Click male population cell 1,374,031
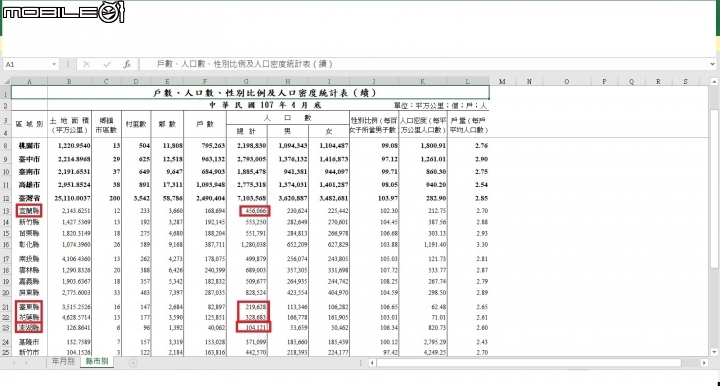Viewport: 720px width, 386px height. pos(288,185)
